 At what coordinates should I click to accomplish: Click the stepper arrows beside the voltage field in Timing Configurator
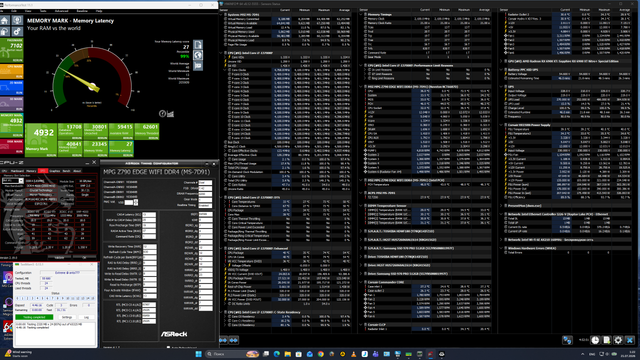click(x=136, y=202)
